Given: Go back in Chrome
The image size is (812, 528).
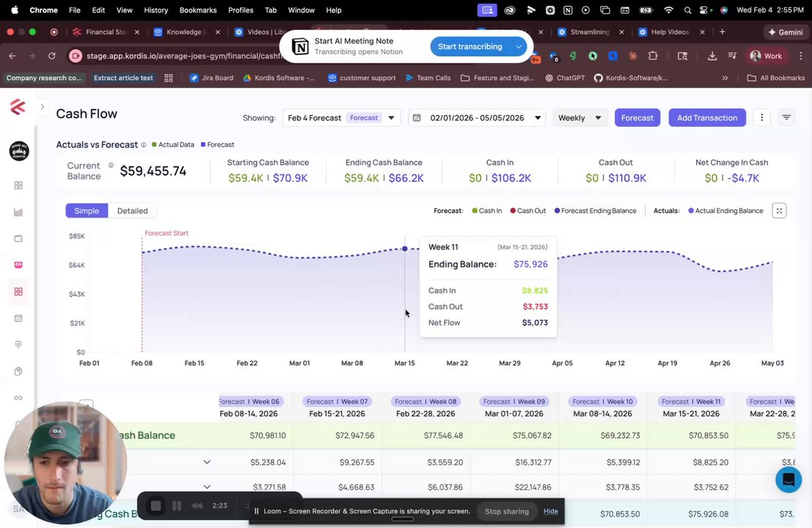Looking at the screenshot, I should point(12,56).
